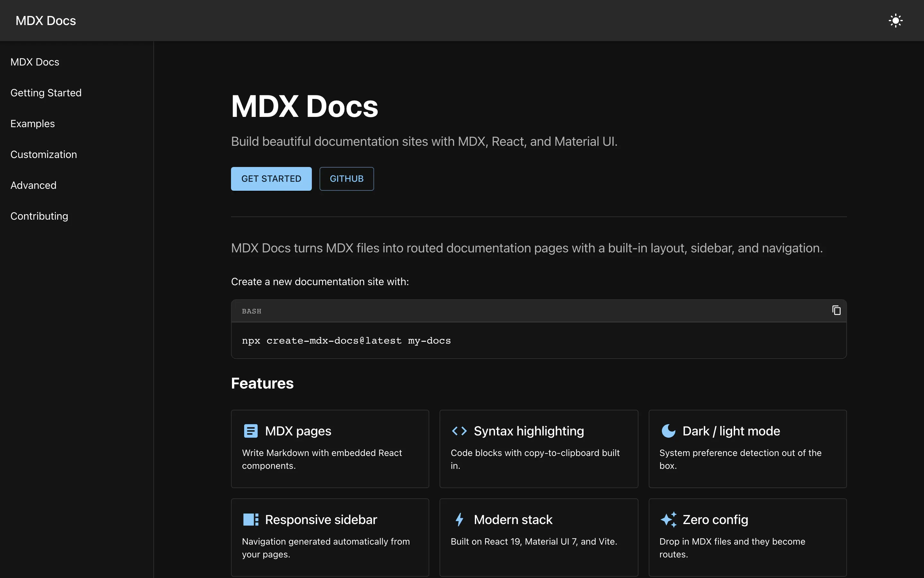Screen dimensions: 924x578
Task: Click 'Code blocks with copy-to-clipboard' description
Action: (x=535, y=459)
